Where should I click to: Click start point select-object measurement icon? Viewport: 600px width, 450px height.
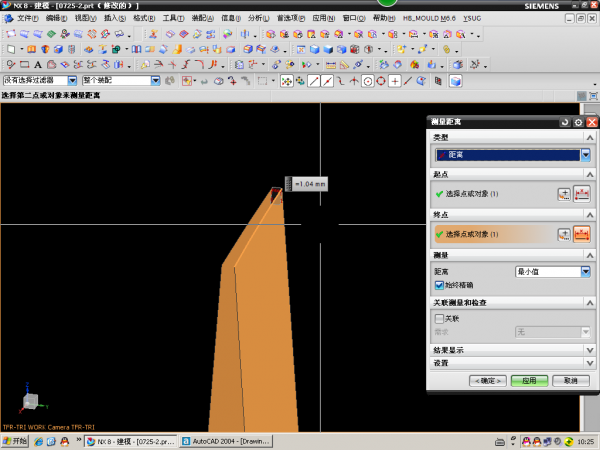582,194
